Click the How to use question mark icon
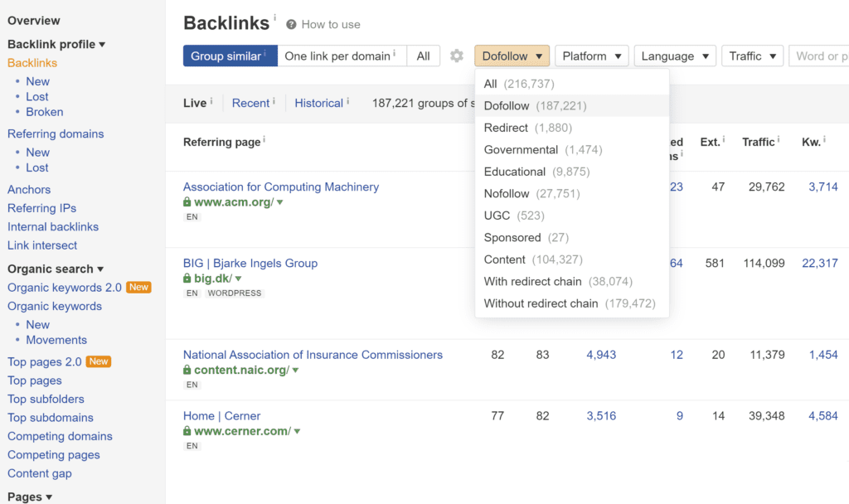 point(291,24)
